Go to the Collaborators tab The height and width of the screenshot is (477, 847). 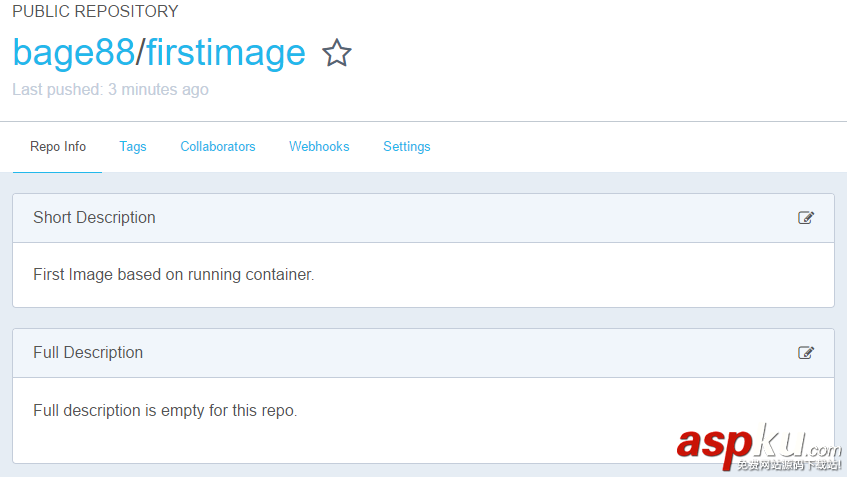tap(218, 147)
